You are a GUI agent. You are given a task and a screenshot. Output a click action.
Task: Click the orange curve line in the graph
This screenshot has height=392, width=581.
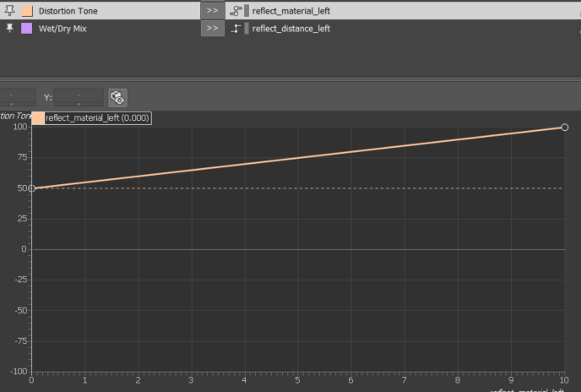(298, 158)
